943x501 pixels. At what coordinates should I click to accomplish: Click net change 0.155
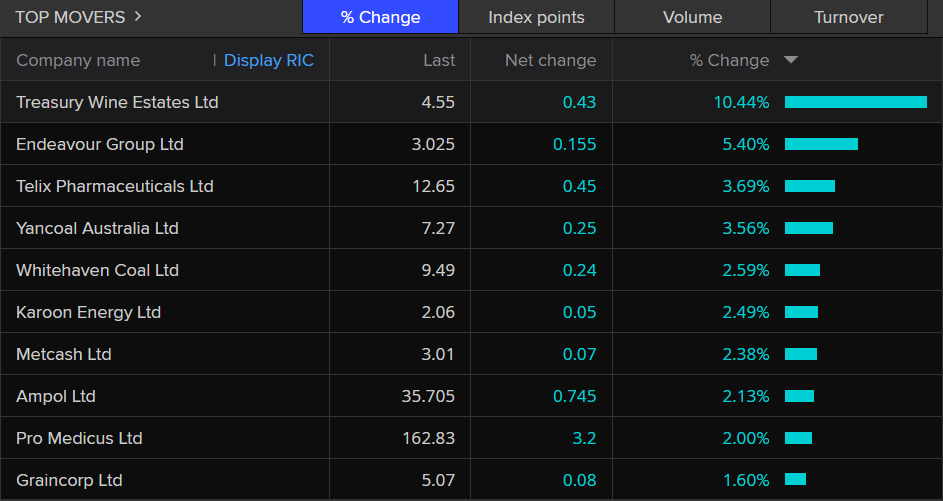click(x=574, y=144)
